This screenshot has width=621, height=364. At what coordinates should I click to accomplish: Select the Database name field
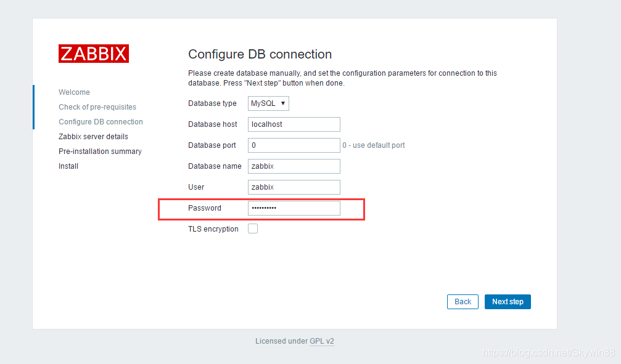coord(294,166)
